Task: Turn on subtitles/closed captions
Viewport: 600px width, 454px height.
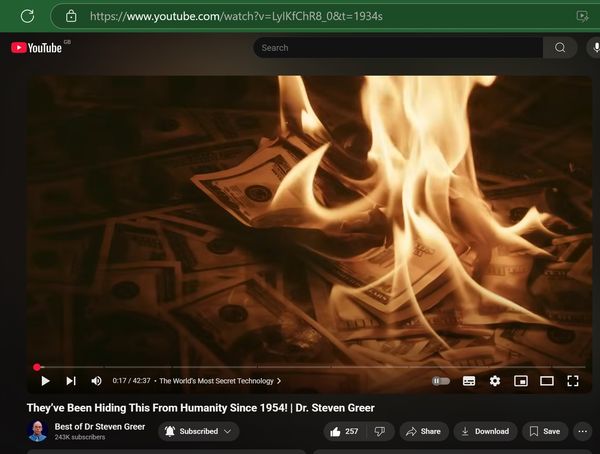Action: point(469,381)
